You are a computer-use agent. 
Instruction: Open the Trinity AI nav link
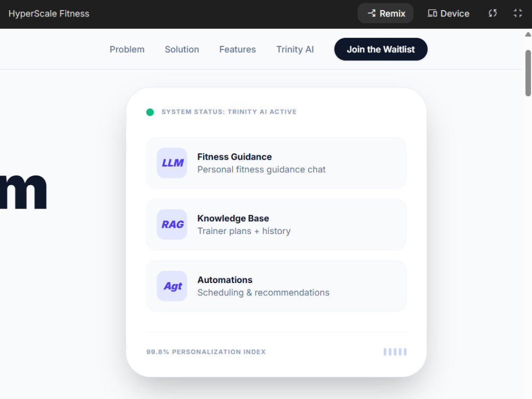coord(295,49)
